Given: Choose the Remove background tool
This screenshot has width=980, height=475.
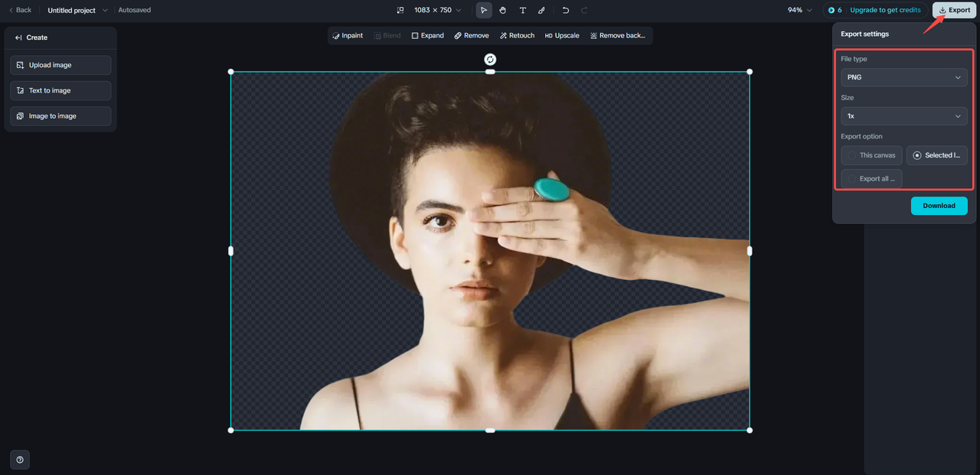Looking at the screenshot, I should [x=618, y=36].
